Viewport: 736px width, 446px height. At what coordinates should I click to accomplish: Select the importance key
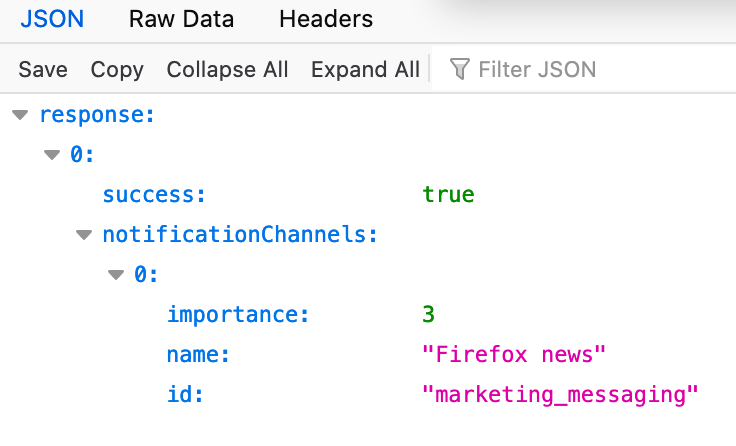(x=238, y=315)
